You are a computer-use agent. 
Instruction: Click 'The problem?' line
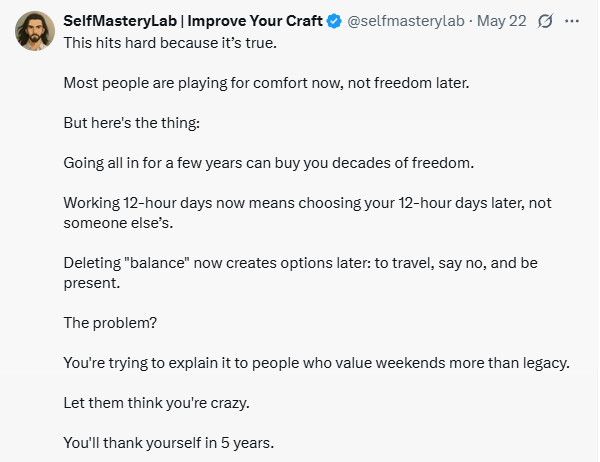coord(110,323)
